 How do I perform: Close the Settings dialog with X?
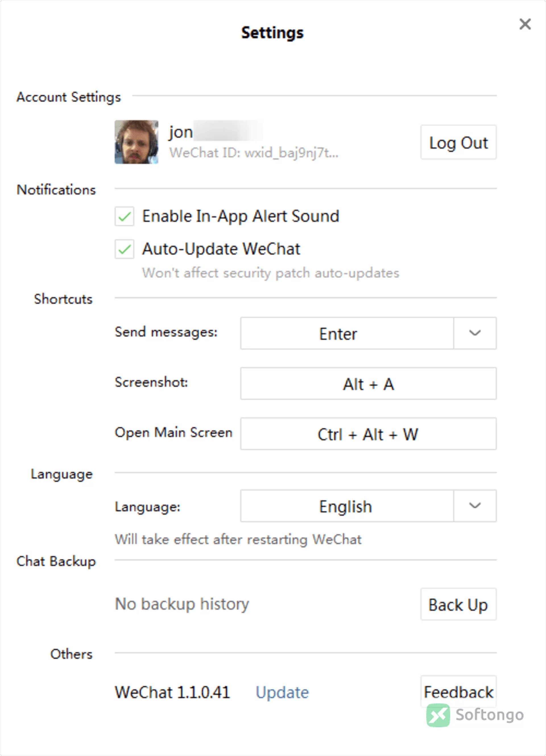[525, 24]
